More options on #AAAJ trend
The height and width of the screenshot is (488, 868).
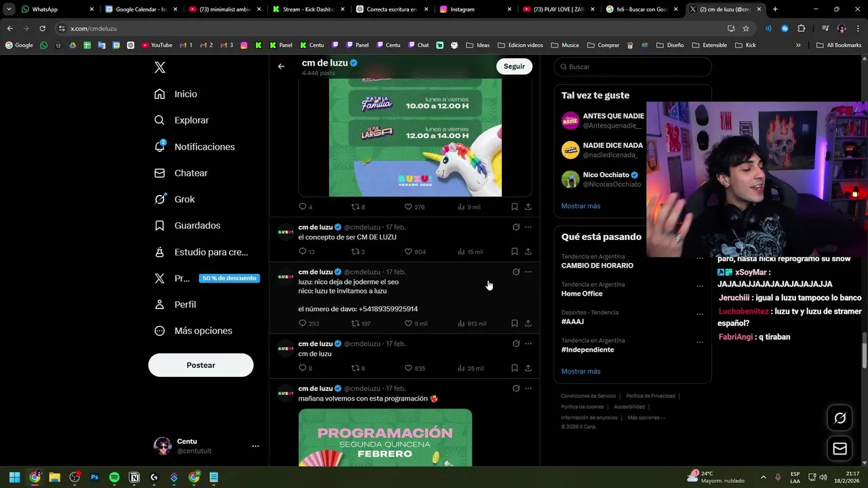tap(700, 314)
